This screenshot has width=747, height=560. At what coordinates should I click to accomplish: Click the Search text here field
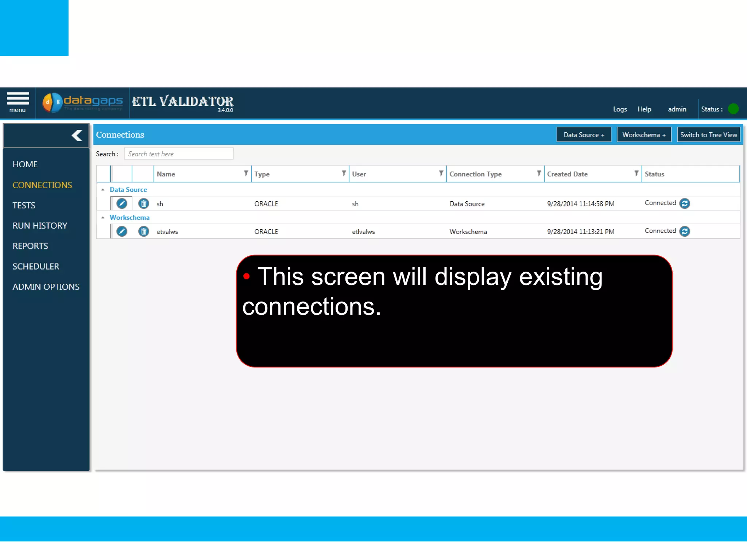tap(178, 154)
